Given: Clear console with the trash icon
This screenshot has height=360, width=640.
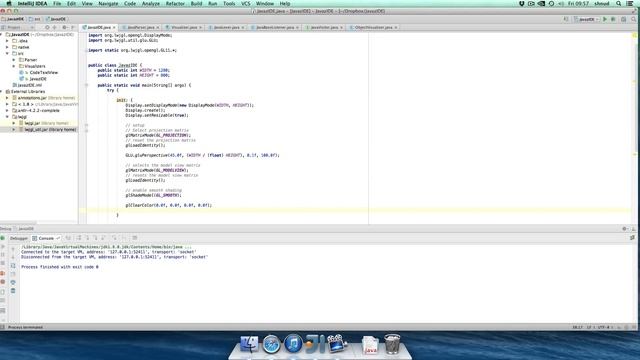Looking at the screenshot, I should (13, 291).
